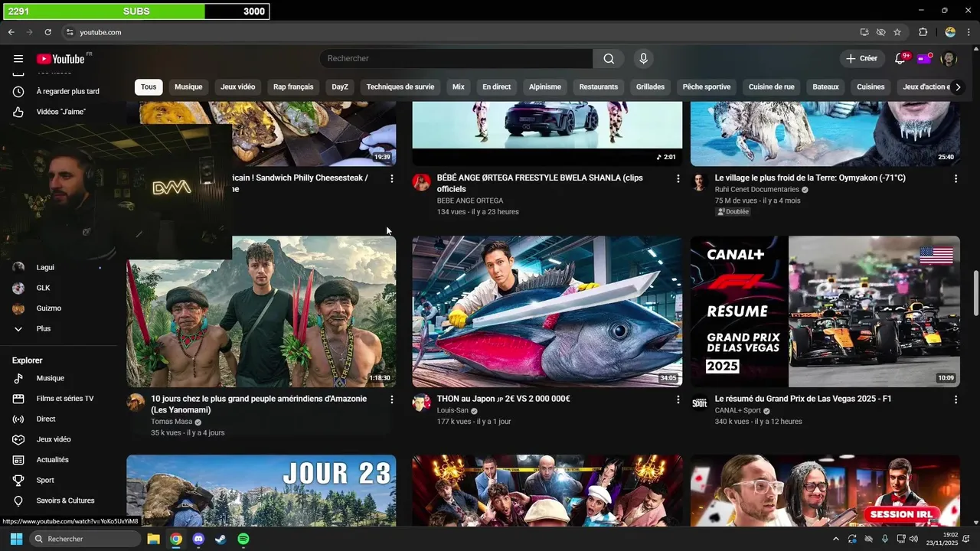Open options menu for the Oymyakon village video

click(x=955, y=178)
